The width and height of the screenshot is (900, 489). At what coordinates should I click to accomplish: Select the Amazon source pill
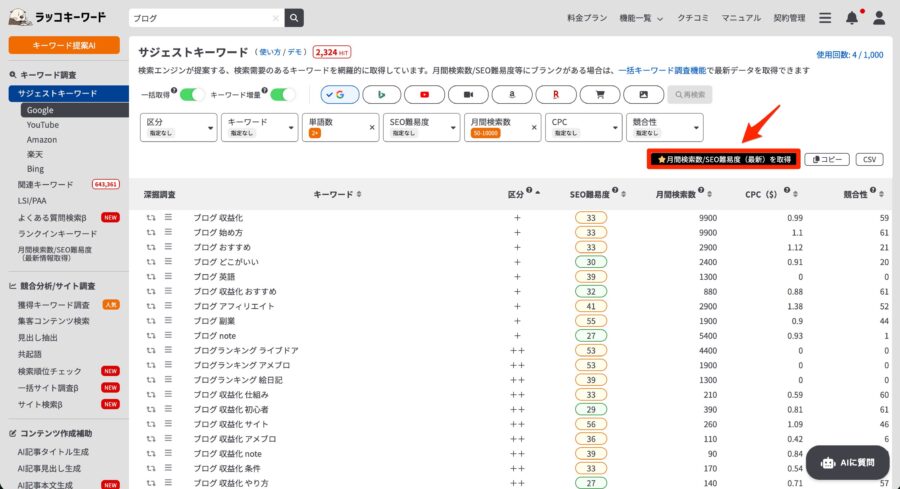point(512,95)
